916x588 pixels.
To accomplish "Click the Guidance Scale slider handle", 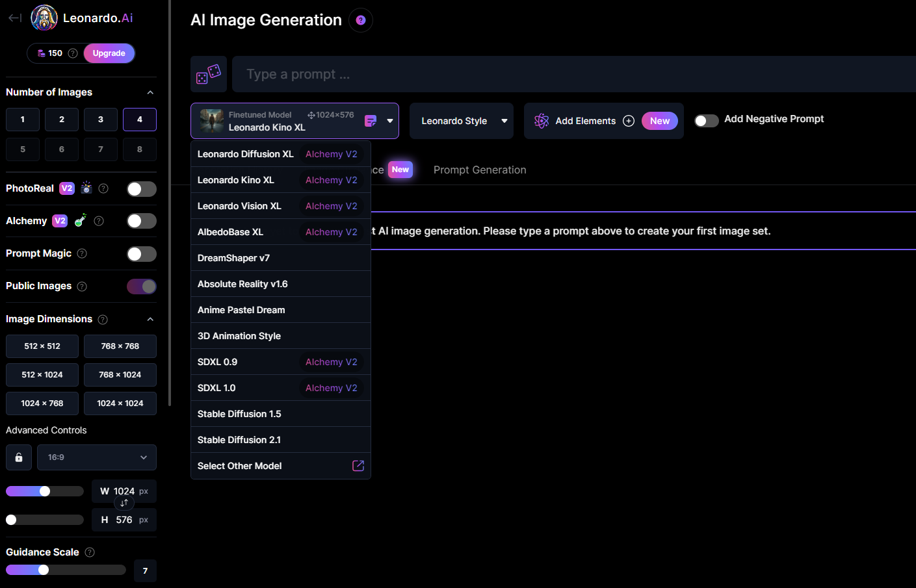I will [x=44, y=570].
